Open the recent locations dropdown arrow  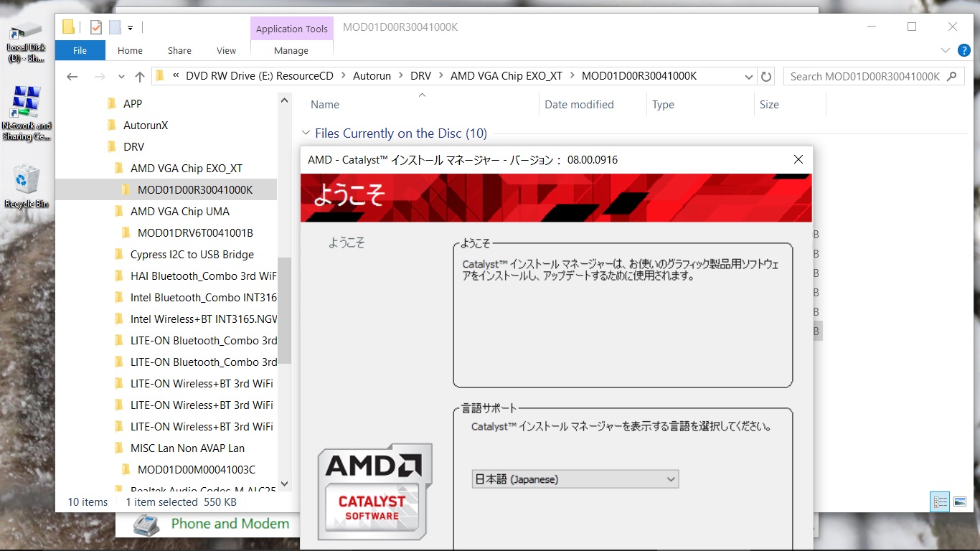[x=121, y=77]
